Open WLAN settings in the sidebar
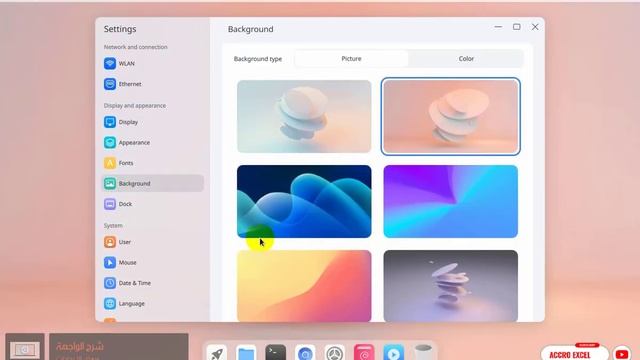 point(152,64)
